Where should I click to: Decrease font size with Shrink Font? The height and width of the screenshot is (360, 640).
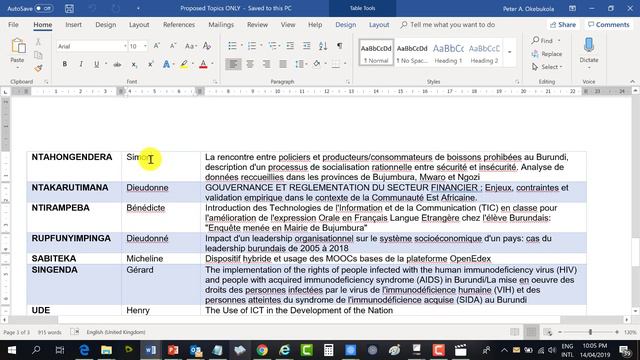tap(173, 46)
